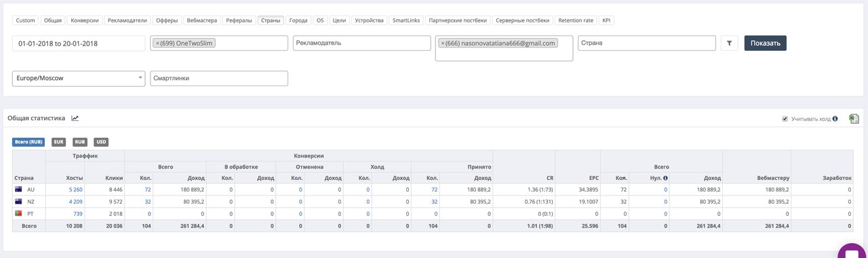Open the Офферы tab
The image size is (868, 258).
[x=167, y=20]
